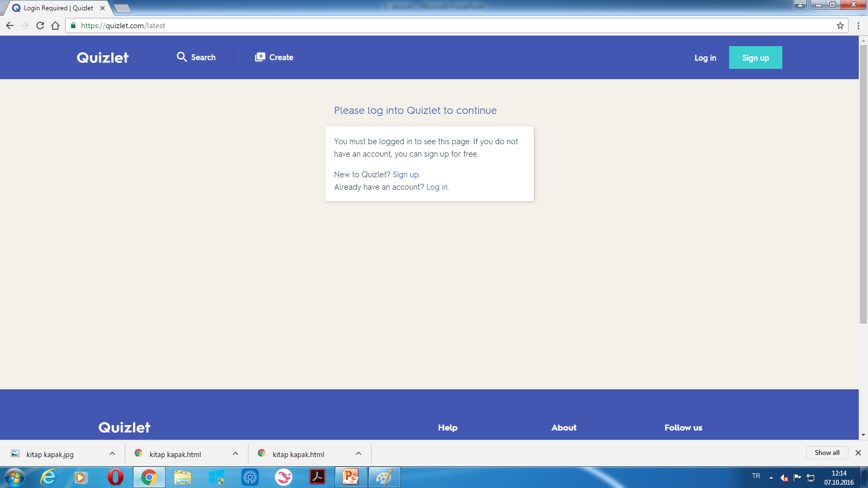Click the footer Quizlet logo
This screenshot has height=488, width=868.
pos(124,427)
